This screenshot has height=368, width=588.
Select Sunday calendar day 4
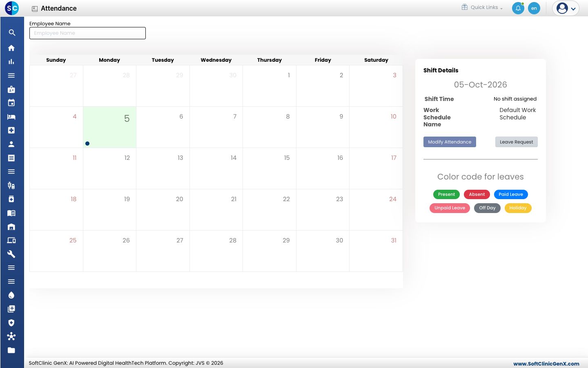pos(56,127)
